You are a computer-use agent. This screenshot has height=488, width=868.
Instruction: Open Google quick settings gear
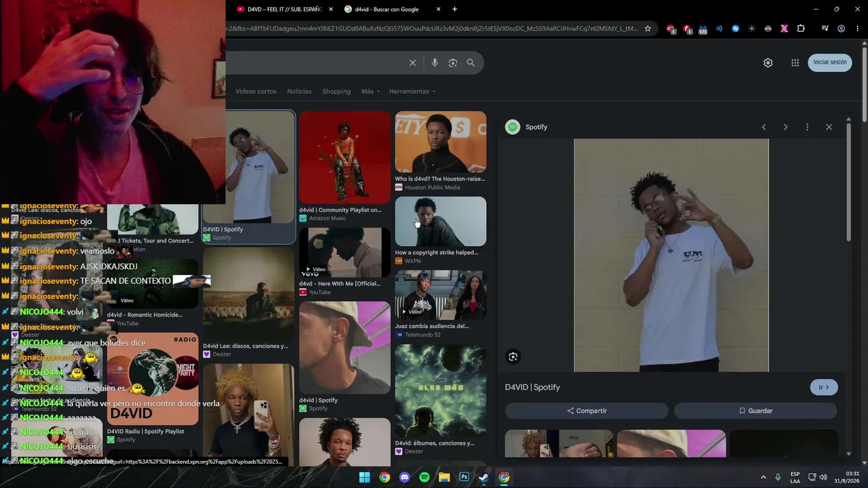768,62
